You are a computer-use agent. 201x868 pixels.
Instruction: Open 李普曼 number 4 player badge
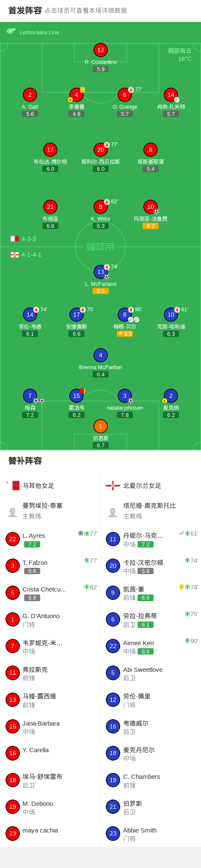pyautogui.click(x=77, y=95)
